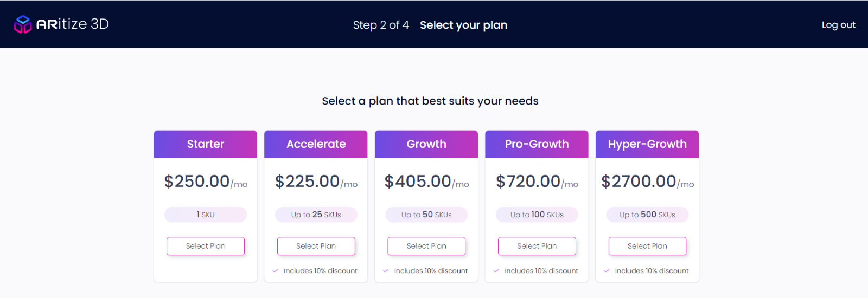Click the Hyper-Growth plan header
The image size is (868, 298).
(647, 144)
